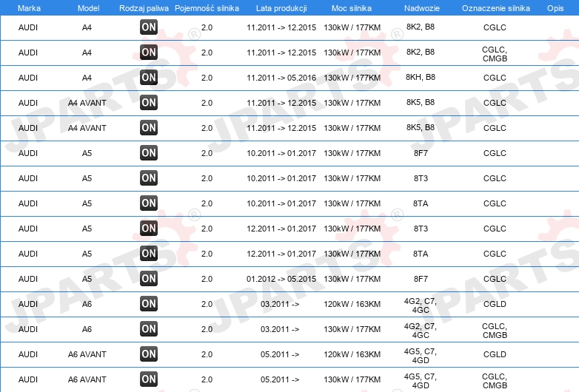The height and width of the screenshot is (392, 579).
Task: Select 120kW / 163KM in A6 4G2 row
Action: tap(352, 304)
